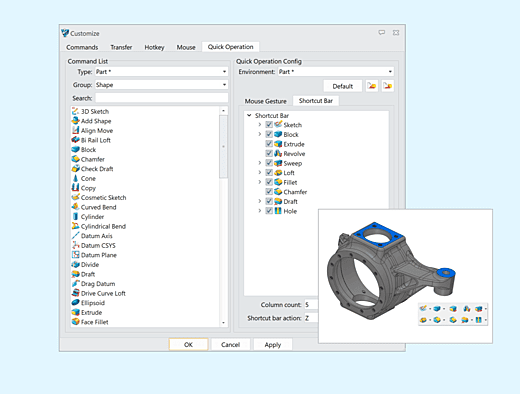
Task: Click the Default button
Action: [x=343, y=86]
